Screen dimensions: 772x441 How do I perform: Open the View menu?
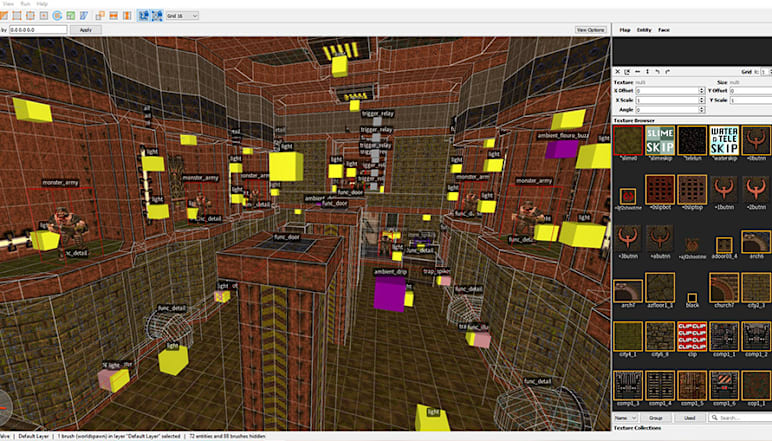coord(8,3)
